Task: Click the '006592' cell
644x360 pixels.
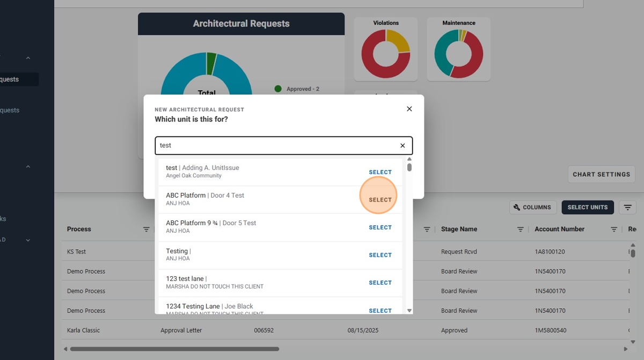Action: pos(264,330)
